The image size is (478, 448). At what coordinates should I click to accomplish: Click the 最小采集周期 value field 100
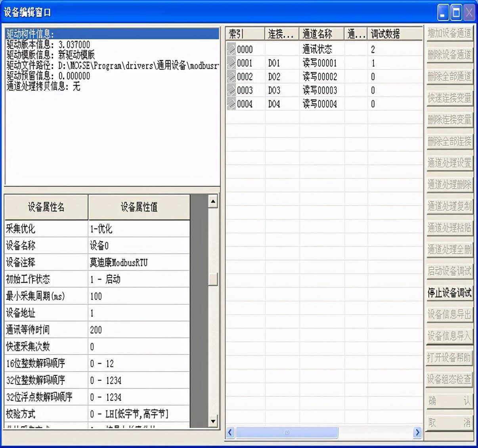click(x=139, y=296)
